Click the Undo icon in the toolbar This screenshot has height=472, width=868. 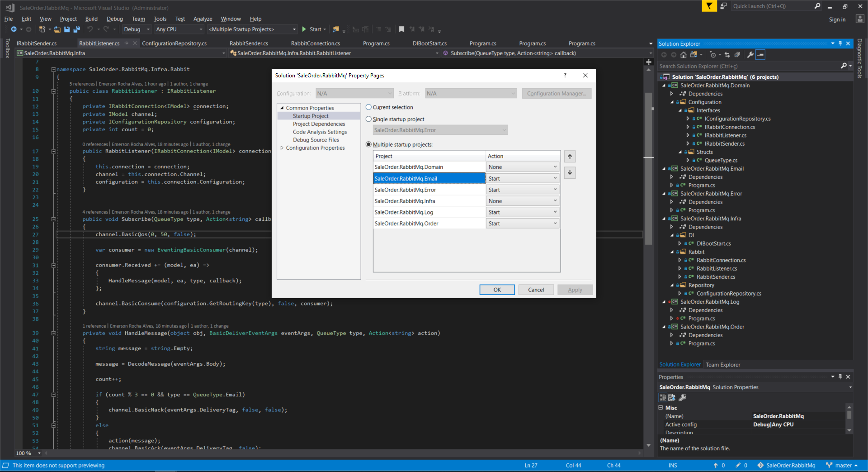point(90,29)
